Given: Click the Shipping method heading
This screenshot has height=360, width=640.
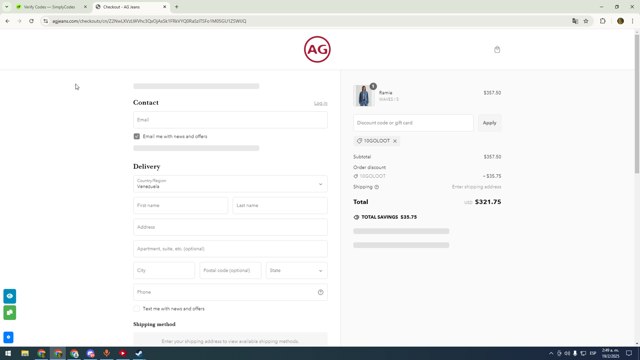Looking at the screenshot, I should (x=154, y=324).
